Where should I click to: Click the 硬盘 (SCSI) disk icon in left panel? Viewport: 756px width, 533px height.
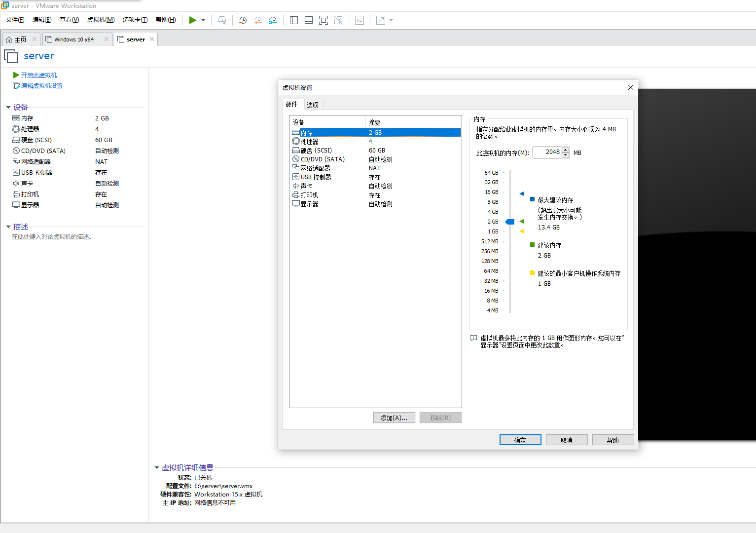tap(16, 140)
